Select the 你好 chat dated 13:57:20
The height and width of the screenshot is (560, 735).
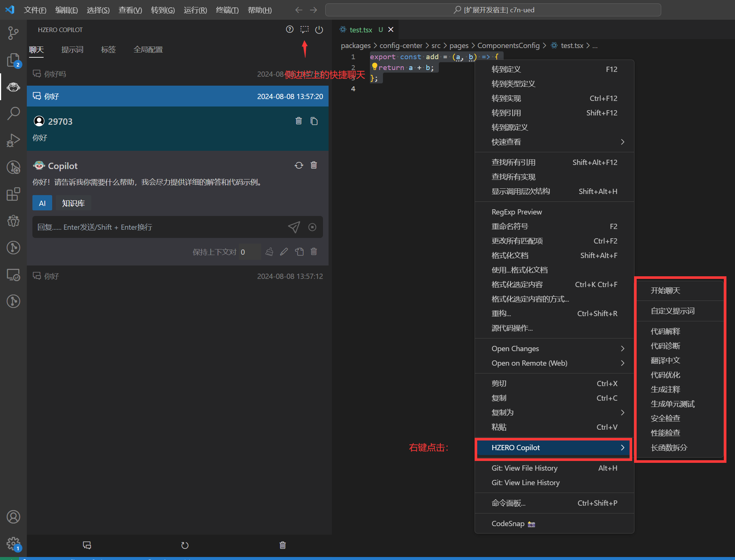coord(178,96)
